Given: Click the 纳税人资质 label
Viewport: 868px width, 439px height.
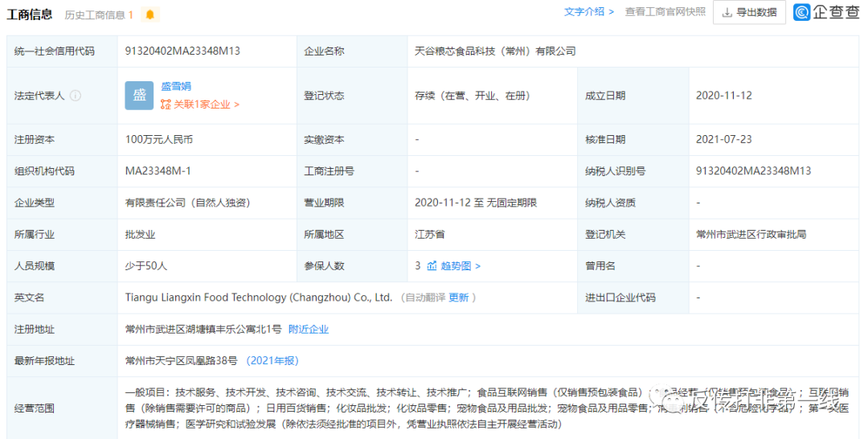Looking at the screenshot, I should click(610, 203).
